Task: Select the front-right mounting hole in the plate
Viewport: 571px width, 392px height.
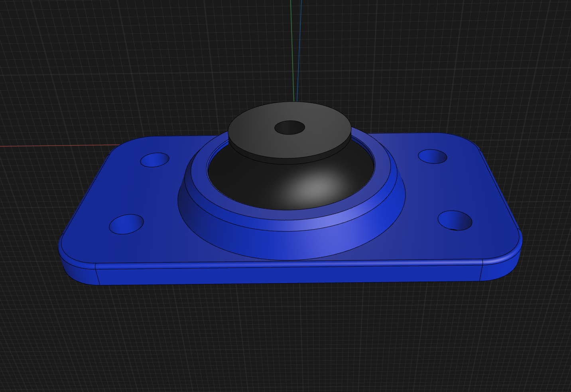Action: (455, 220)
